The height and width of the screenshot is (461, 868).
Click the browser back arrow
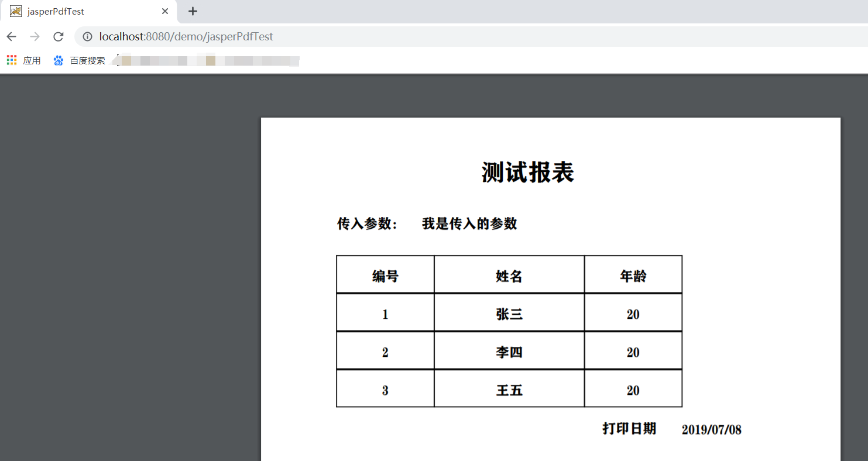(x=11, y=37)
